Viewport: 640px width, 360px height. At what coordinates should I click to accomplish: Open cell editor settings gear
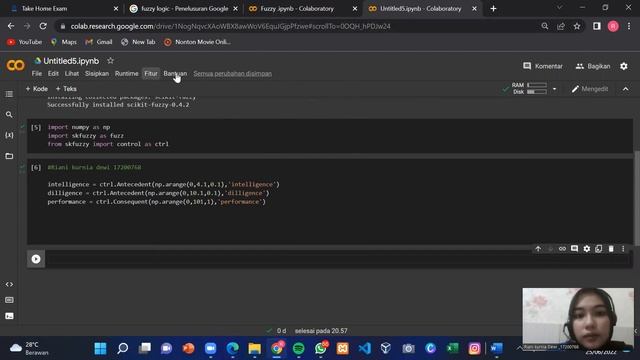587,249
